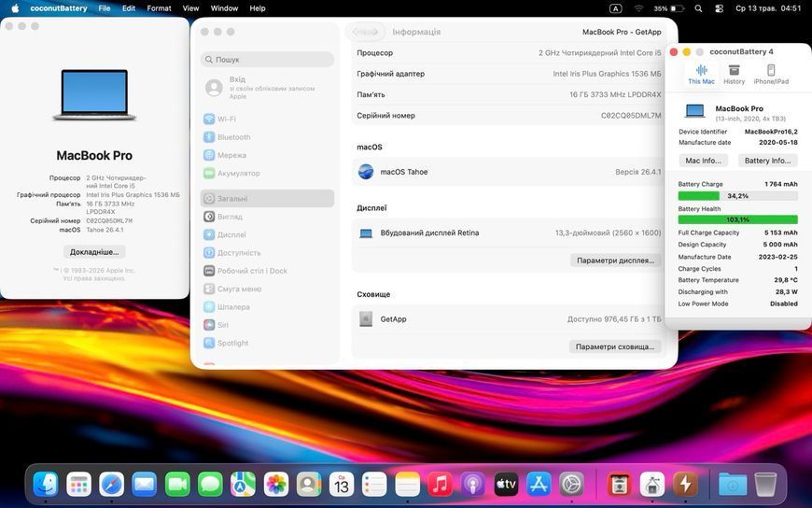The width and height of the screenshot is (812, 508).
Task: Open Control Center from menu bar
Action: coord(719,8)
